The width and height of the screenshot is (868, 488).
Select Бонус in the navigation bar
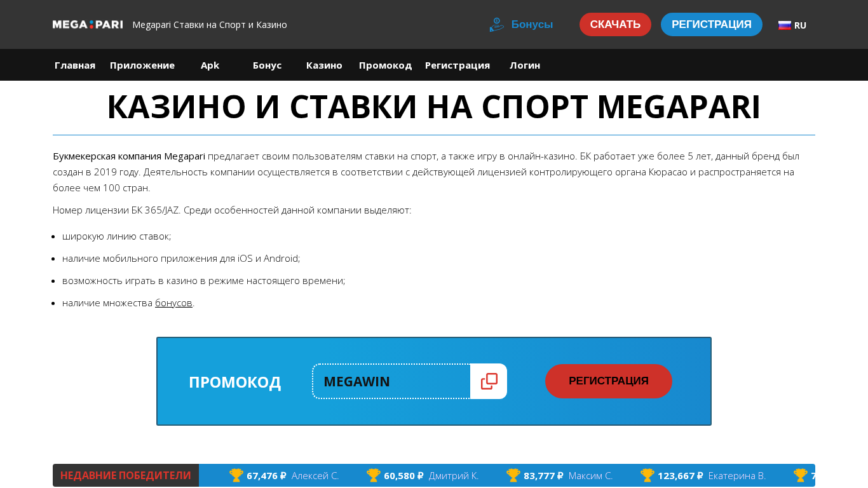click(x=267, y=65)
